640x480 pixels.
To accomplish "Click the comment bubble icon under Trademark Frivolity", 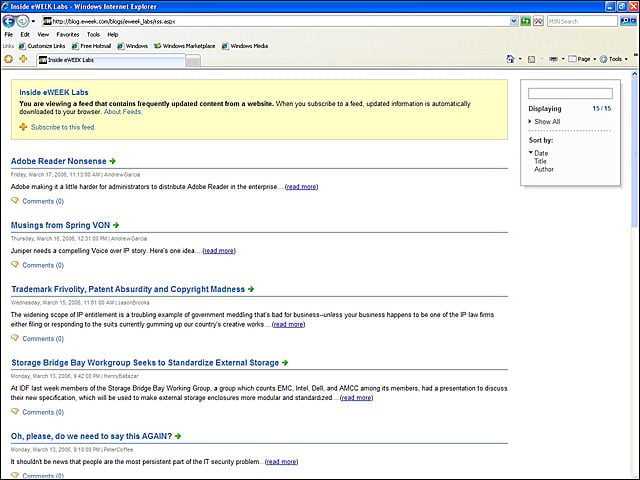I will point(15,338).
